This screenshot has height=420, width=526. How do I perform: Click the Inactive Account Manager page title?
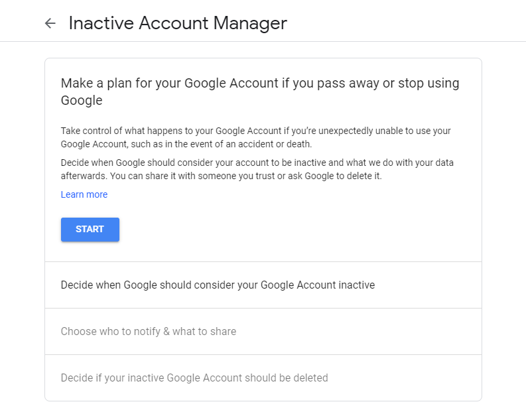(178, 23)
